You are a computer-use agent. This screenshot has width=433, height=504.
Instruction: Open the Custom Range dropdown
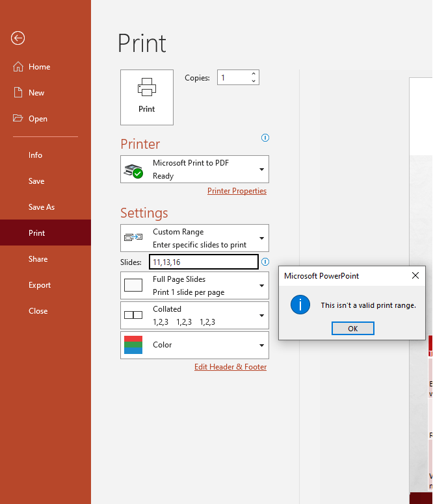(x=194, y=238)
